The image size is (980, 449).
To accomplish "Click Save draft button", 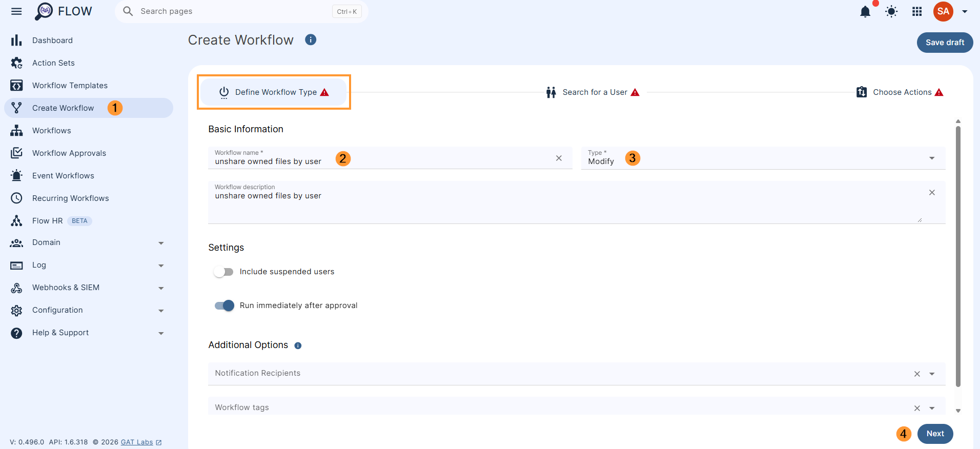I will coord(945,43).
